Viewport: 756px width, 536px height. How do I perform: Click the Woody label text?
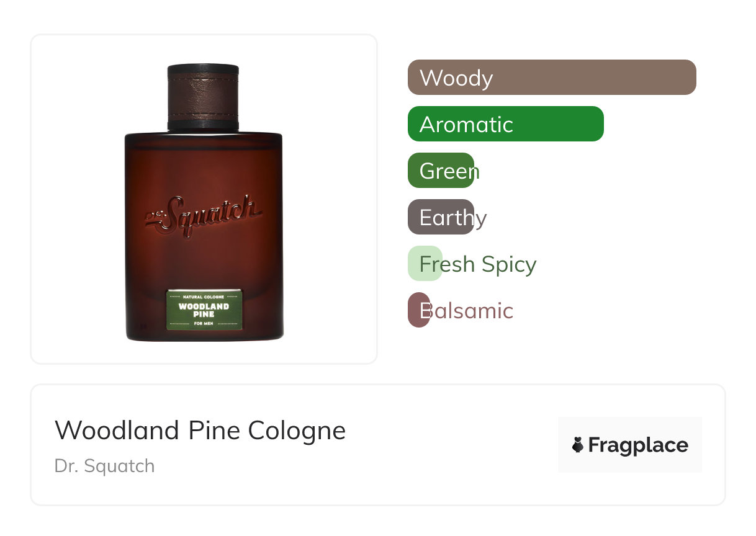tap(456, 78)
